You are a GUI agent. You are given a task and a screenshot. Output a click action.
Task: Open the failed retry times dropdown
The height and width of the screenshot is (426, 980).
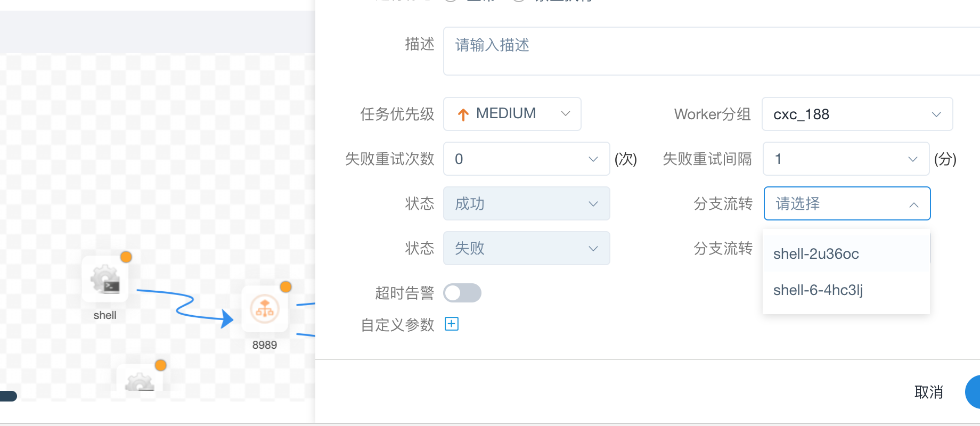(527, 159)
